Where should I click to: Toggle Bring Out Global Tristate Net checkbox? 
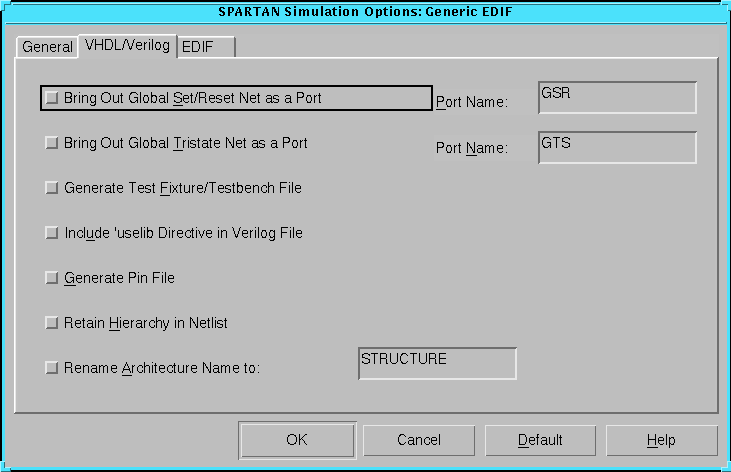click(x=52, y=143)
